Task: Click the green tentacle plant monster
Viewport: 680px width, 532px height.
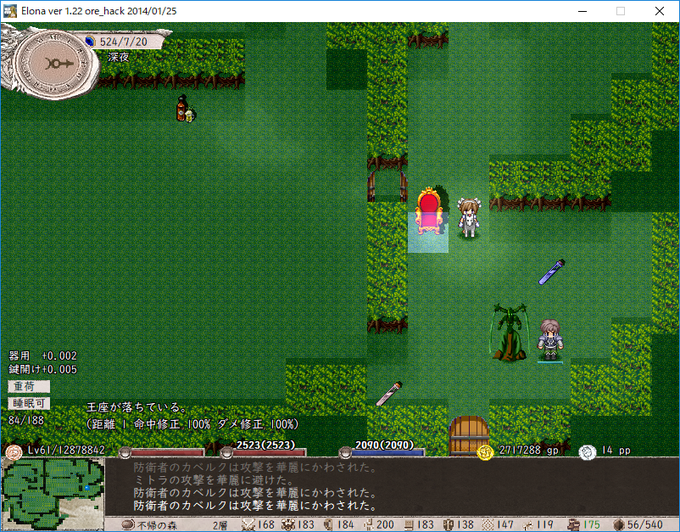Action: (510, 332)
